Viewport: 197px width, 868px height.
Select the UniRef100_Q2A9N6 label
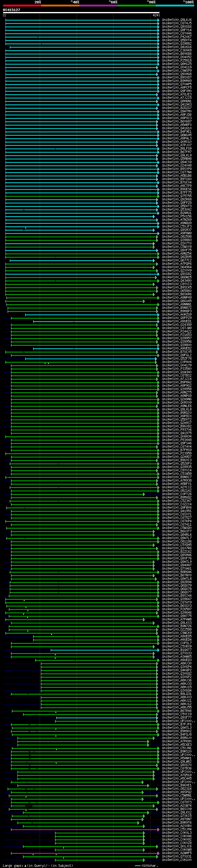point(177,399)
